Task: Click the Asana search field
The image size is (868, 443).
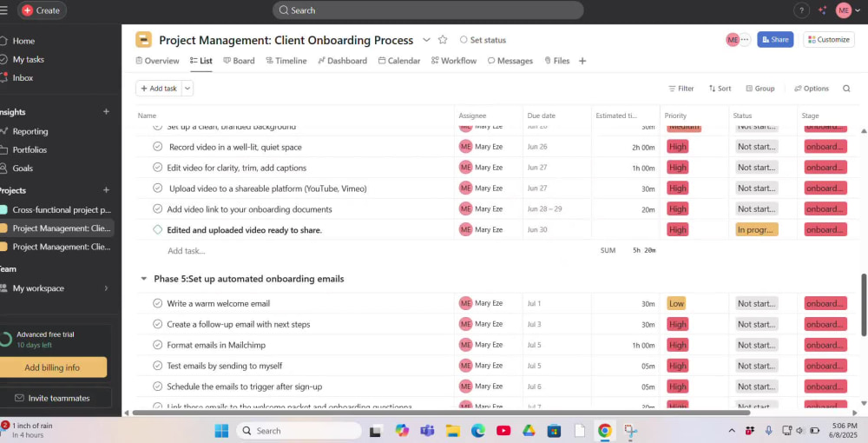Action: tap(428, 10)
